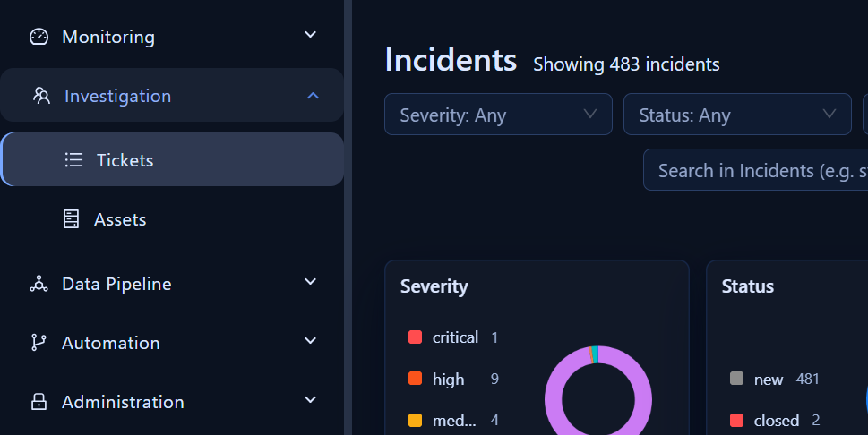868x435 pixels.
Task: Click the Monitoring gauge icon
Action: pos(39,37)
